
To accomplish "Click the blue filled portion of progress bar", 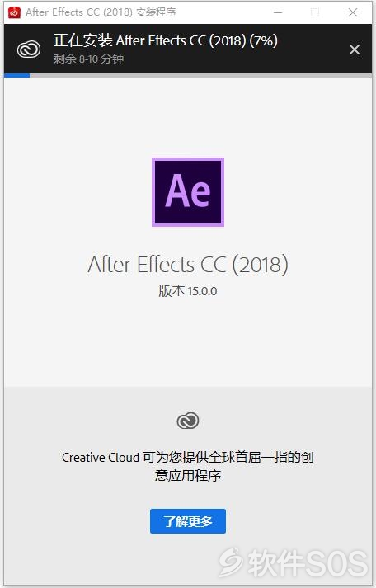I will 16,77.
